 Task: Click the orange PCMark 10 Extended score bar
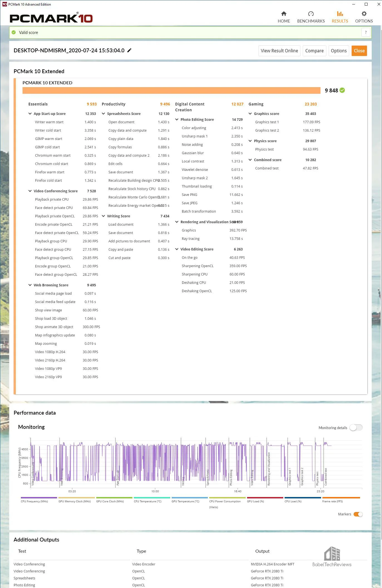[171, 90]
